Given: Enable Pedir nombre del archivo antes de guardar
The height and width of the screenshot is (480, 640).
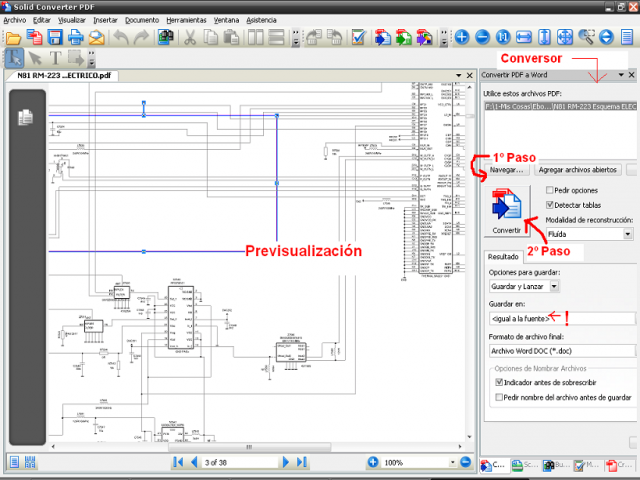Looking at the screenshot, I should [x=499, y=397].
